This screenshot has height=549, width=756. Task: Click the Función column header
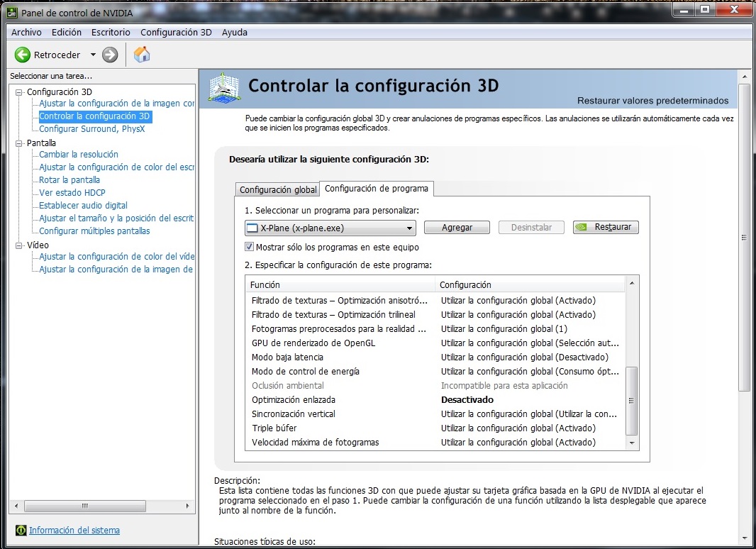[340, 284]
